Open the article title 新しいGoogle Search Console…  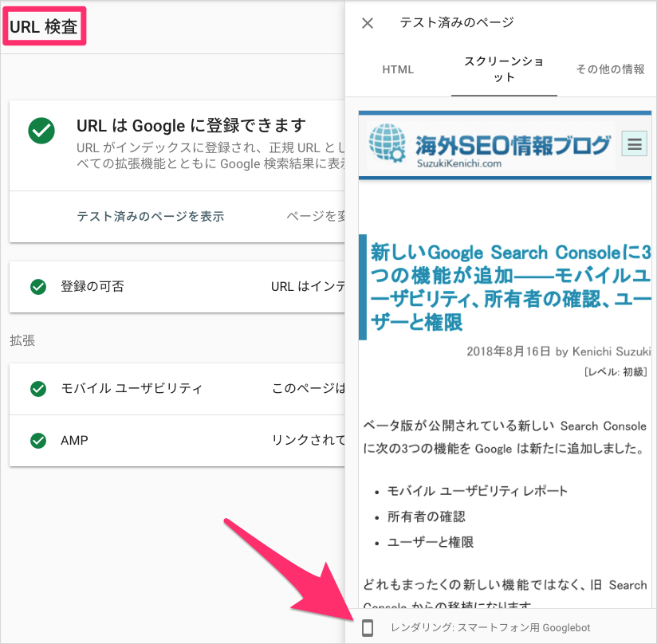coord(510,287)
